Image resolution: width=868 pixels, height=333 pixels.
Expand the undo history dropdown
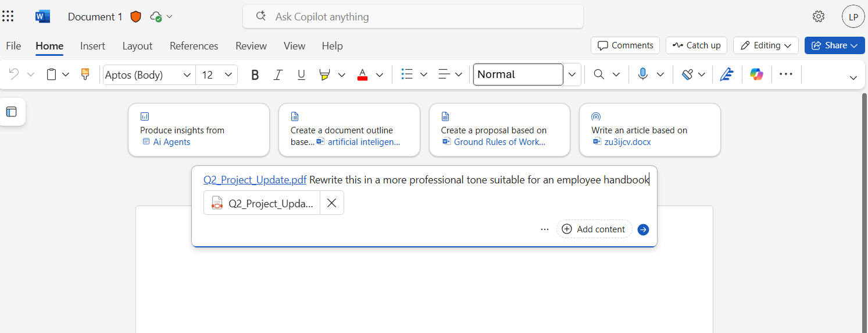pos(31,75)
